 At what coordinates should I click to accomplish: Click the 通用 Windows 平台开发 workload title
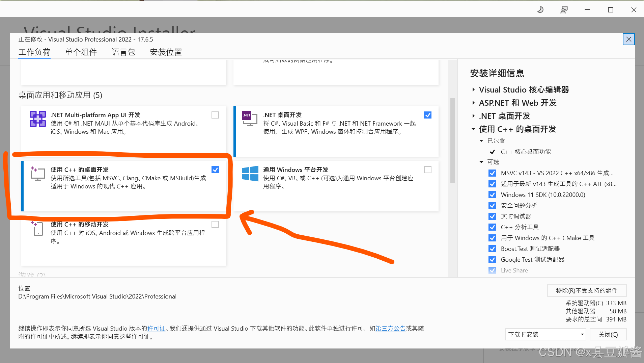pyautogui.click(x=296, y=170)
